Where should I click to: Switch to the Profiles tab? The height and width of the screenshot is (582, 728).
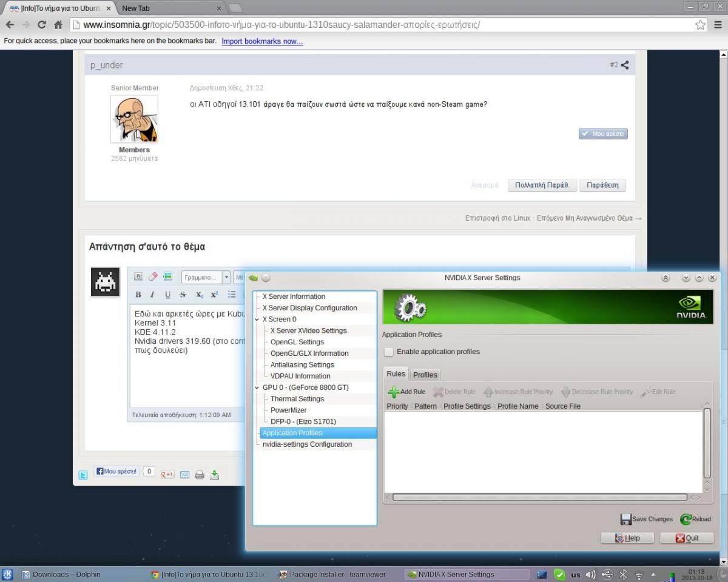pos(425,375)
